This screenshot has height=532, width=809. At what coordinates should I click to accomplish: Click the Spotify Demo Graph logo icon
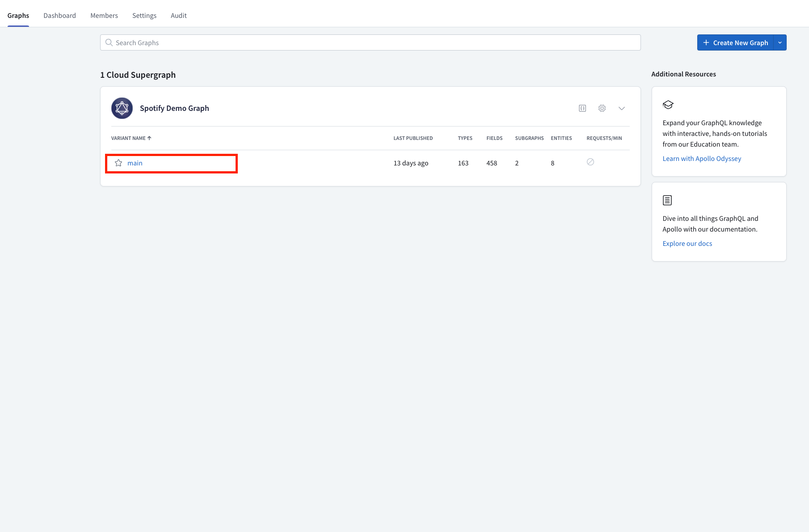pos(122,108)
